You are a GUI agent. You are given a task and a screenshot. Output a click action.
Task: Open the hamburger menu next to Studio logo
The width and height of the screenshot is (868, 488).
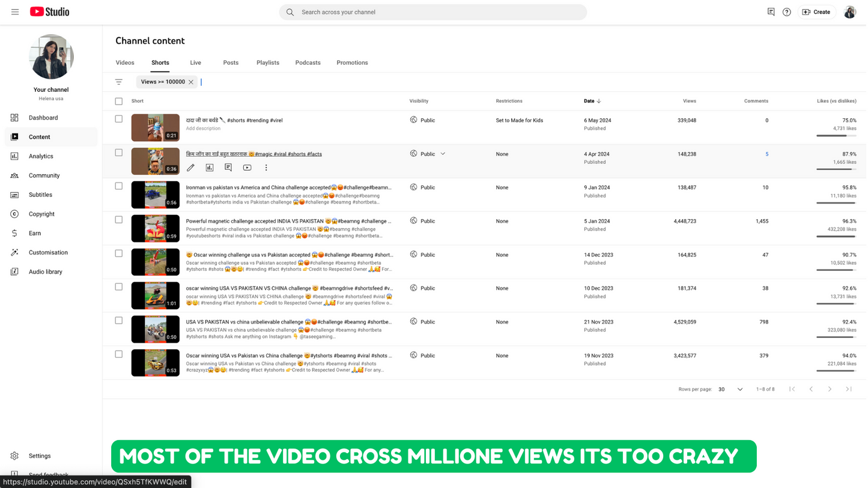(15, 12)
